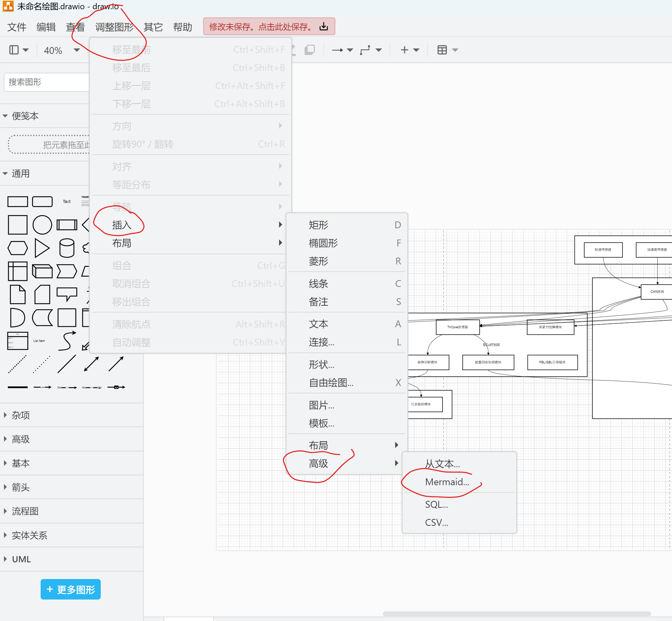Select the hexagon shape in General palette

pos(17,248)
